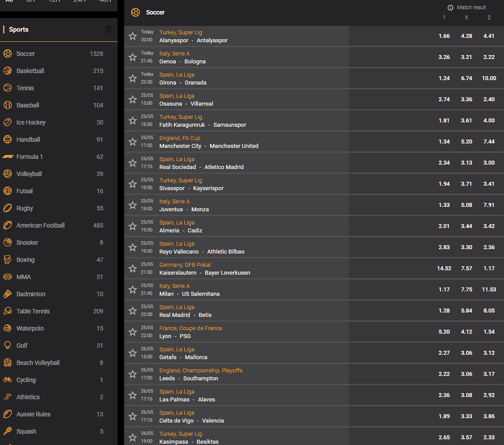Switch to the 24H time filter
This screenshot has height=445, width=504.
(x=79, y=1)
